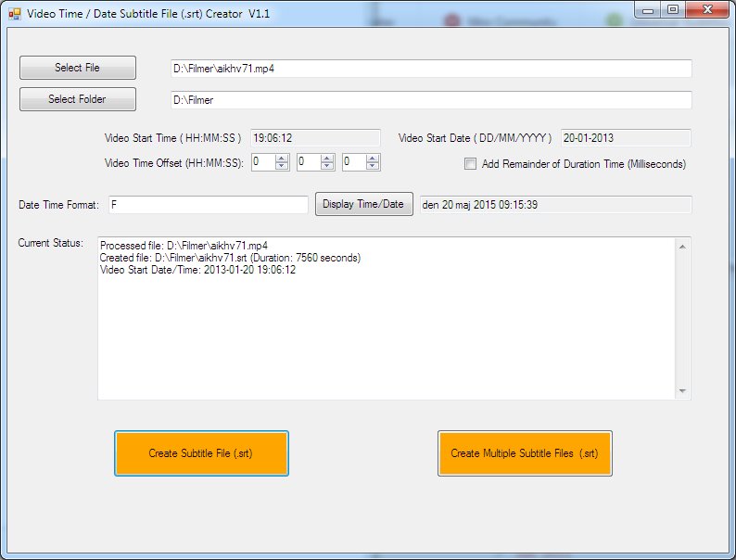Click the Select File button
The image size is (736, 560).
(78, 68)
